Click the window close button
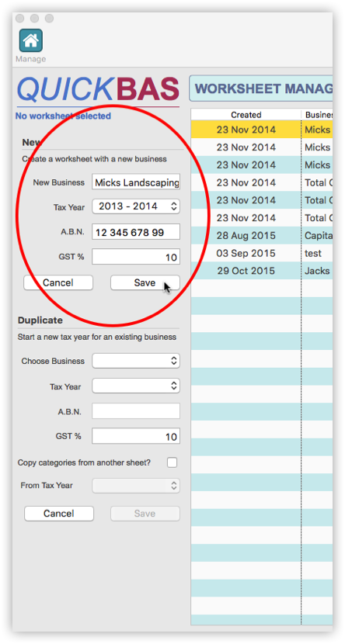The image size is (345, 644). point(19,19)
